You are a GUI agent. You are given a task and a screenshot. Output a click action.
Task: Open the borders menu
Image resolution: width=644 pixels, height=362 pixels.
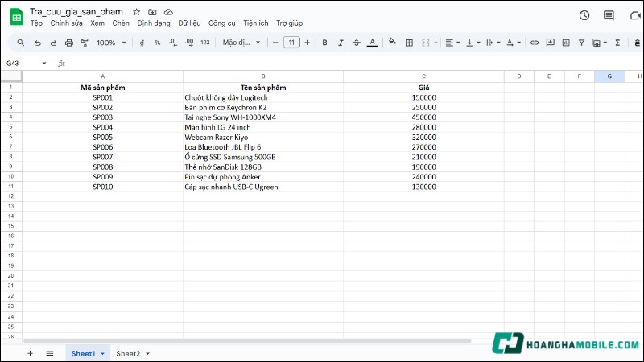[409, 43]
